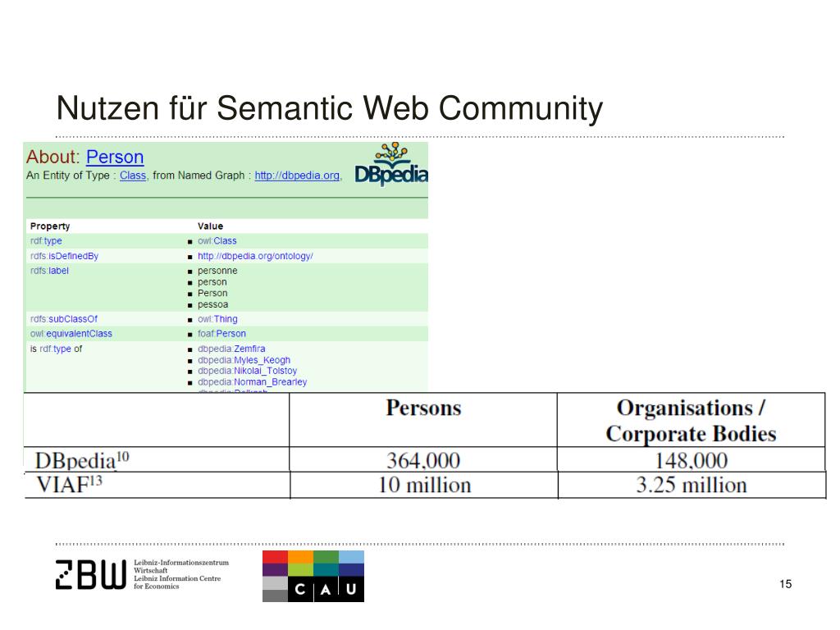Click the ZBW logo
Image resolution: width=840 pixels, height=630 pixels.
point(91,575)
